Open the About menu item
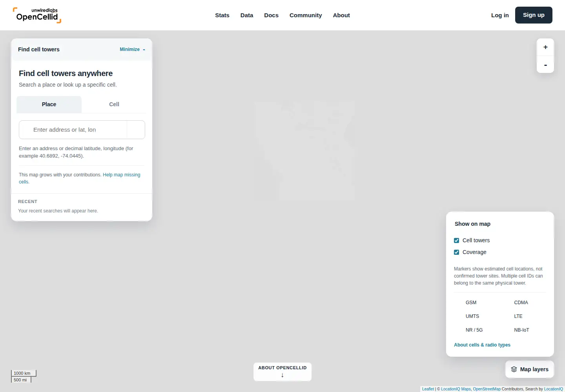This screenshot has width=565, height=392. pyautogui.click(x=341, y=15)
